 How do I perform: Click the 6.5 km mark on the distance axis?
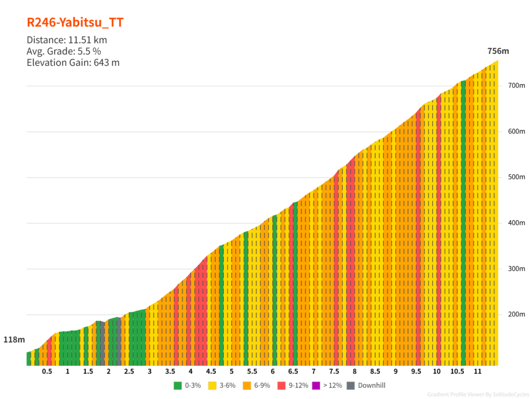point(293,371)
